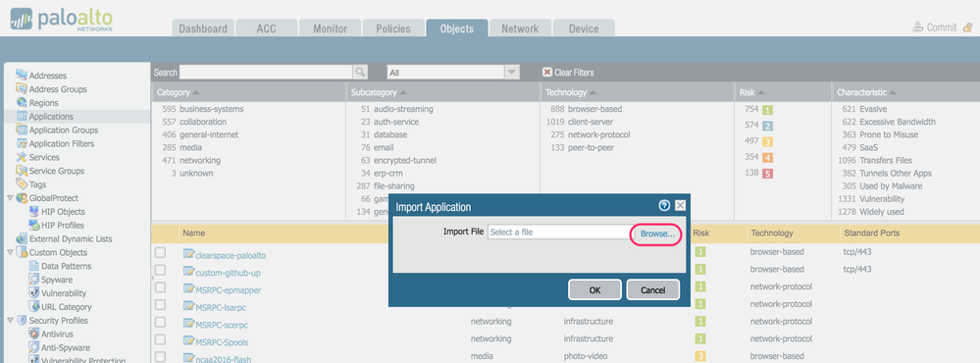Click the Application Filters icon
980x363 pixels.
tap(22, 143)
